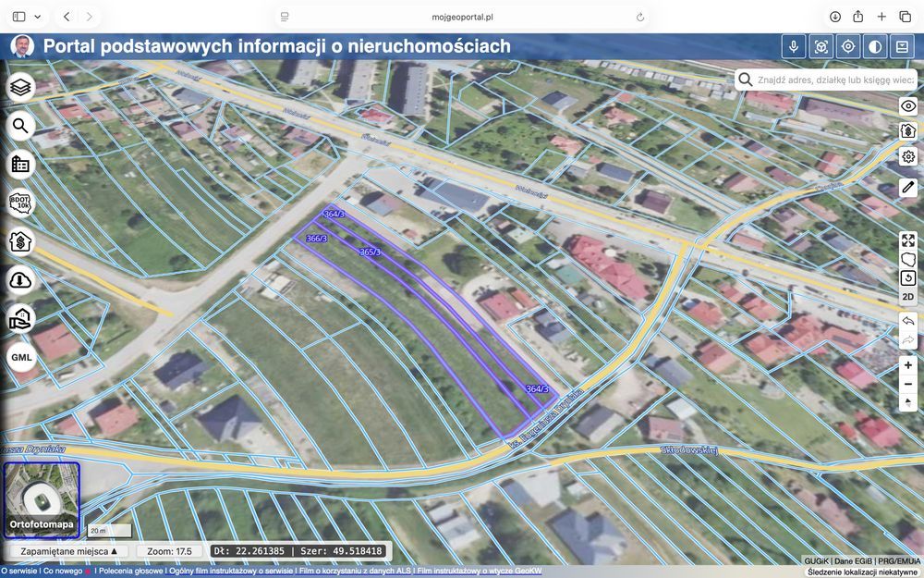Toggle dark/light contrast mode

point(875,46)
